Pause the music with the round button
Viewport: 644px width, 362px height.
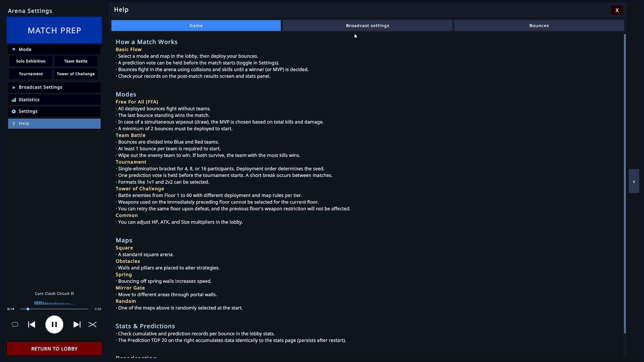coord(54,324)
